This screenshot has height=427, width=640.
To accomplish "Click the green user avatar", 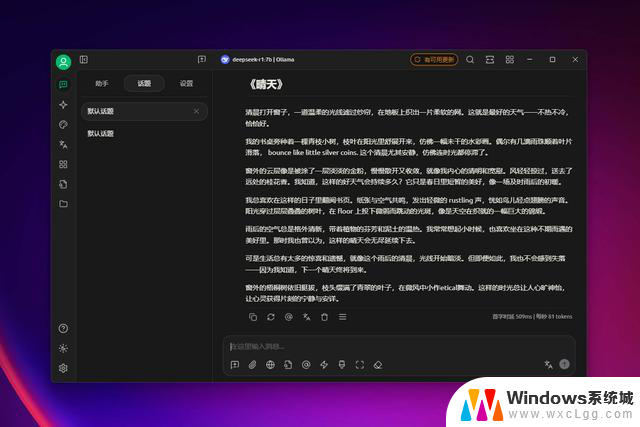I will [x=63, y=62].
